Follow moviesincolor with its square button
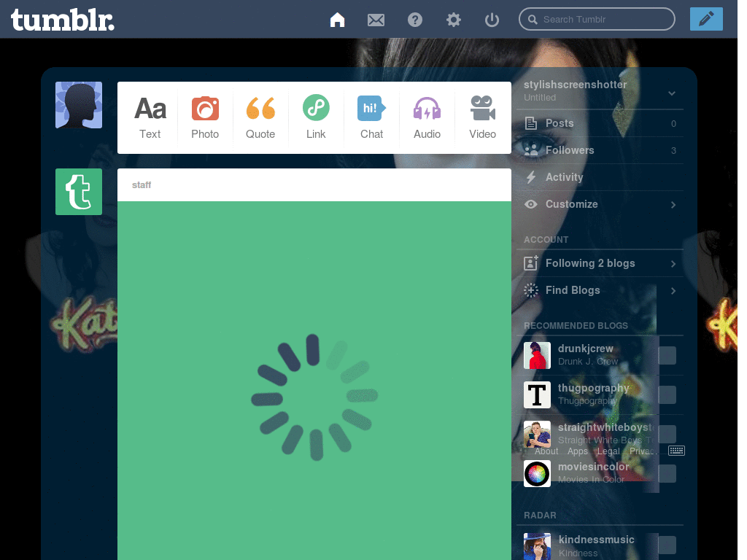The height and width of the screenshot is (560, 747). click(667, 474)
